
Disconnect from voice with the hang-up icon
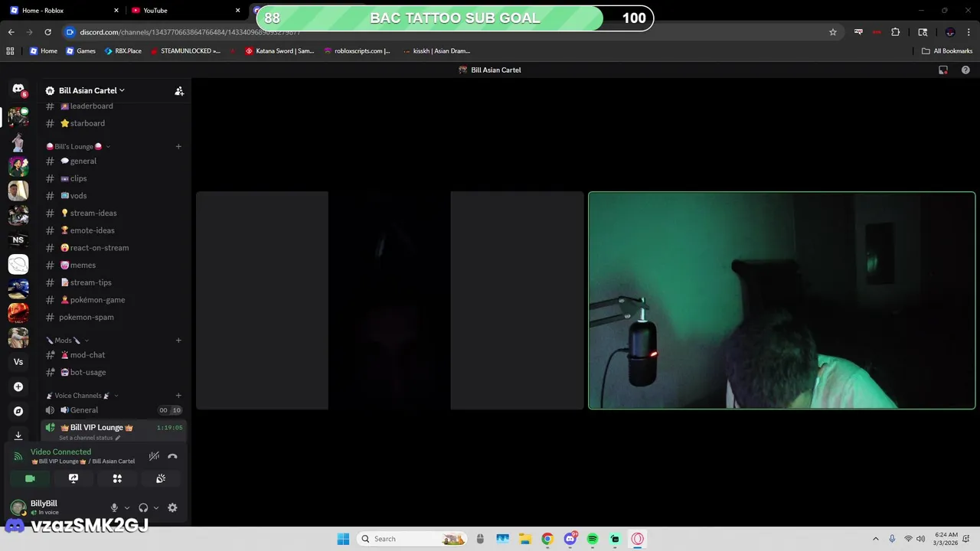point(172,456)
